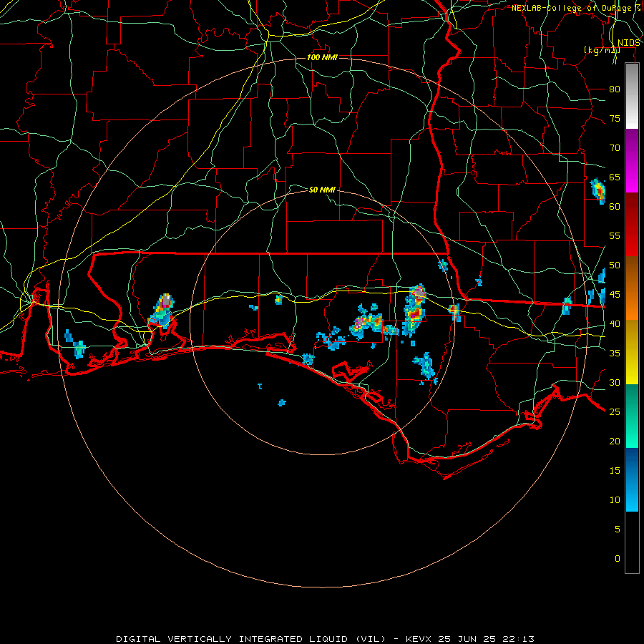Click the 55 scale value
The width and height of the screenshot is (644, 644).
point(615,235)
